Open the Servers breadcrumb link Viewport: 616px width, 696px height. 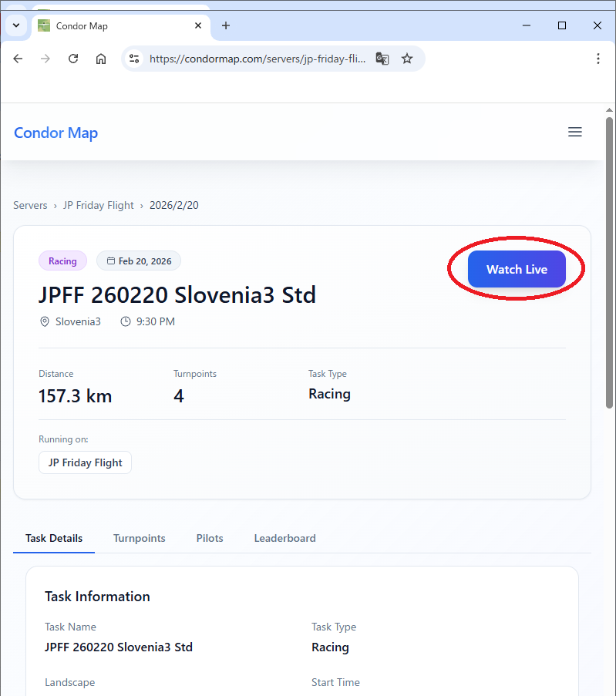point(30,205)
